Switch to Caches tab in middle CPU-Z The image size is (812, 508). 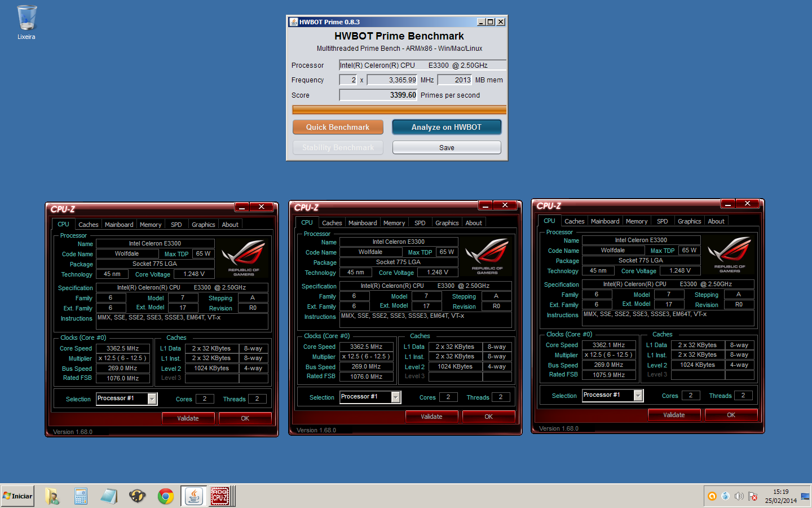(332, 223)
